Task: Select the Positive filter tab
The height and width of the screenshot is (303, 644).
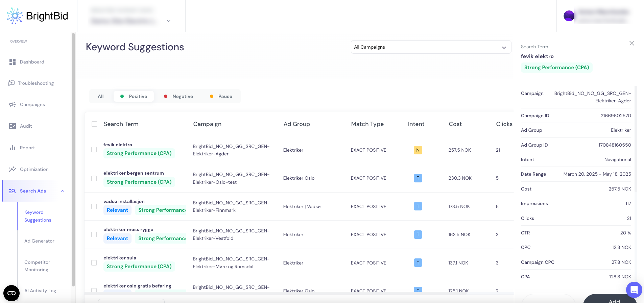Action: point(134,96)
